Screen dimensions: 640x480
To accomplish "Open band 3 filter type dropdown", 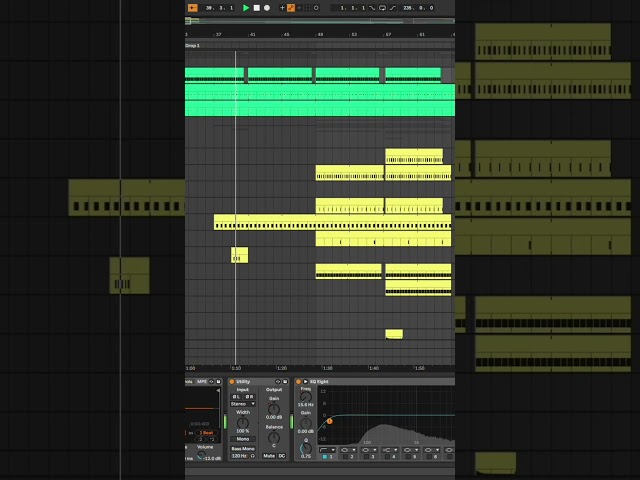I will (x=369, y=450).
